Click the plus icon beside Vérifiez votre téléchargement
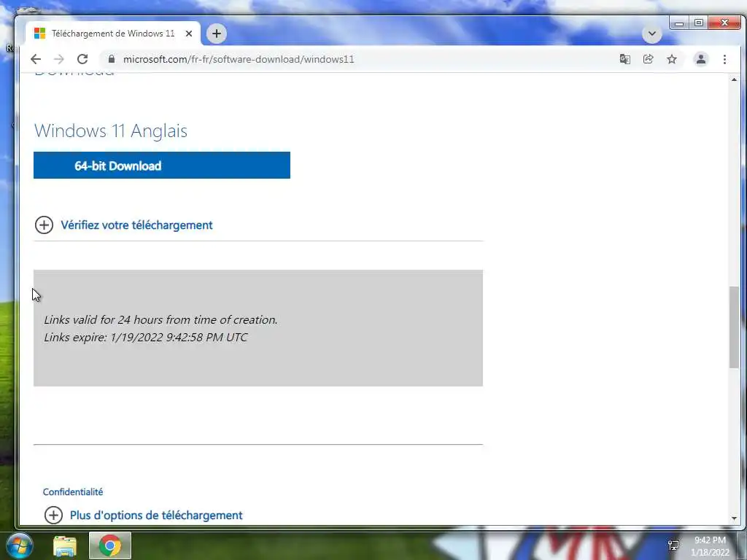The width and height of the screenshot is (747, 560). [44, 225]
